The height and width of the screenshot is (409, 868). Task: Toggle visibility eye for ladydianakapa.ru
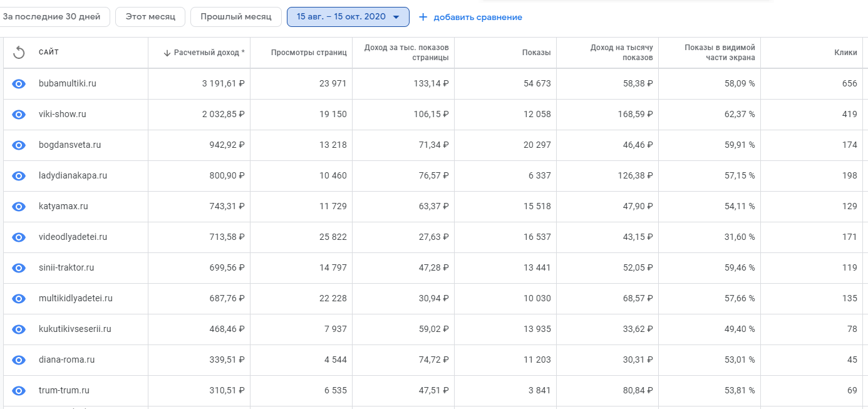click(x=19, y=175)
